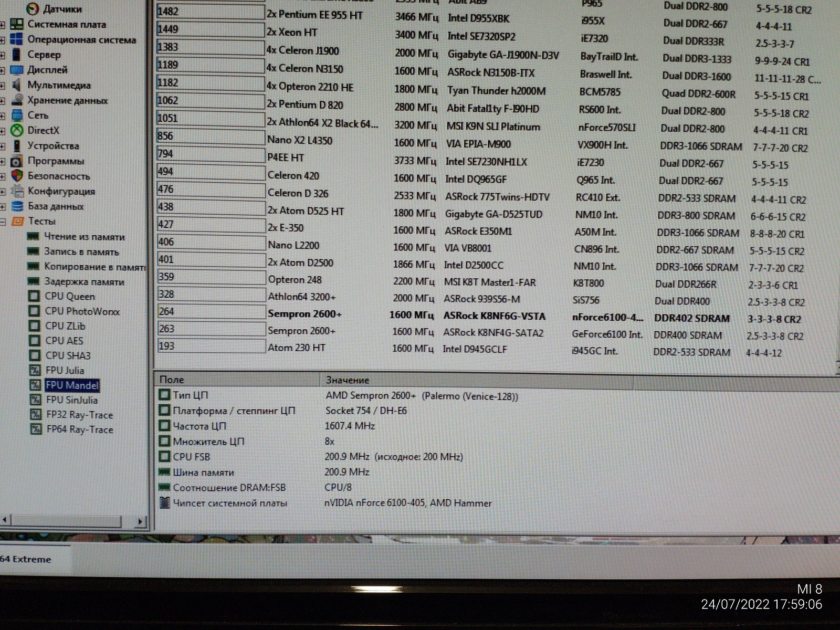The width and height of the screenshot is (840, 630).
Task: Click the tree panel's horizontal scrollbar thumb
Action: point(66,521)
